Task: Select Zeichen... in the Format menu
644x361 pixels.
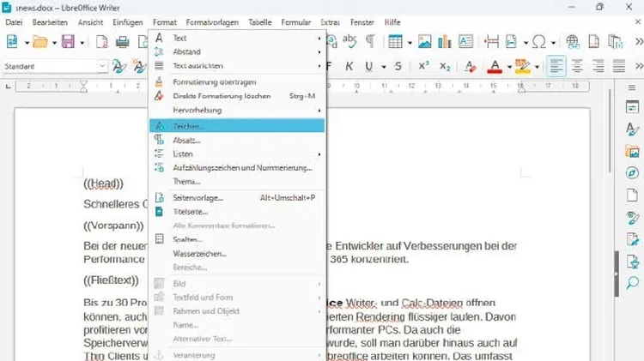Action: pos(189,125)
